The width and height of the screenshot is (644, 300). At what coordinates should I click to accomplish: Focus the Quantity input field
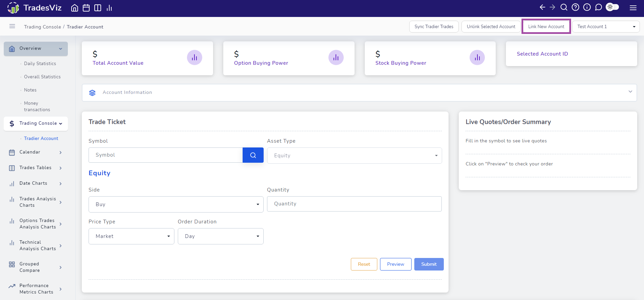tap(354, 204)
